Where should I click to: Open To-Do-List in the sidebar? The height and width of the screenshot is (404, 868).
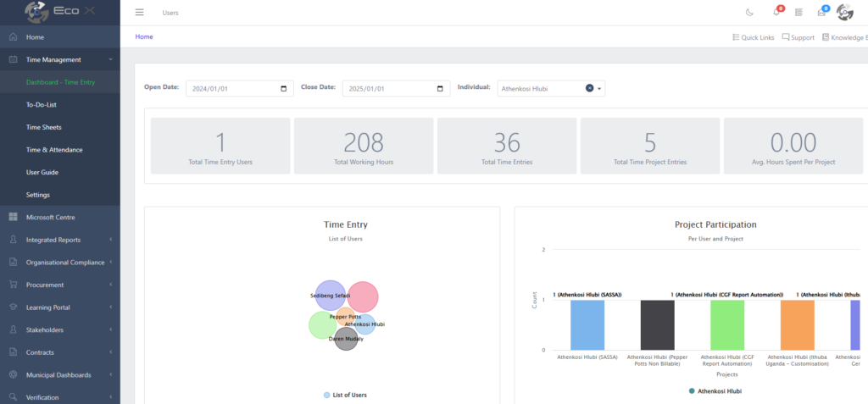[x=42, y=105]
